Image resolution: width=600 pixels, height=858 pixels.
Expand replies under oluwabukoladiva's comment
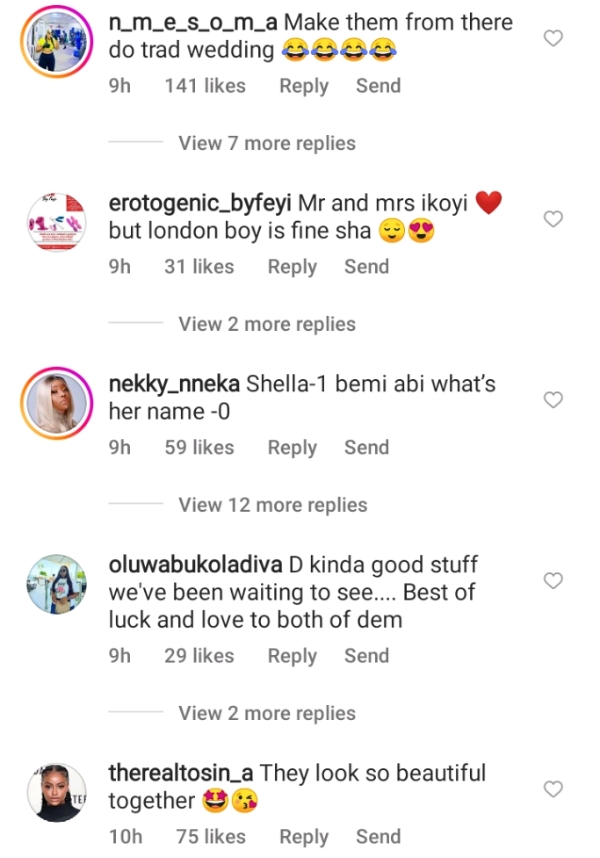coord(267,713)
